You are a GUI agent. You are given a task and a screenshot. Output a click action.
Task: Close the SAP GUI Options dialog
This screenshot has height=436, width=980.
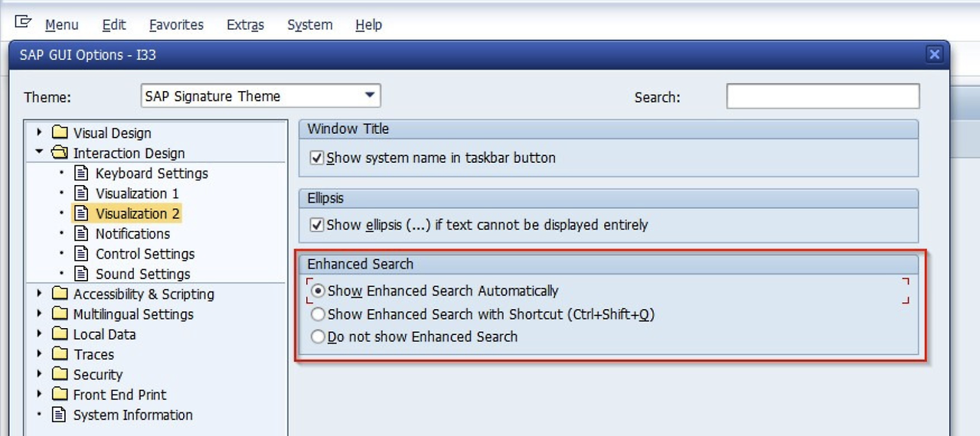(934, 54)
